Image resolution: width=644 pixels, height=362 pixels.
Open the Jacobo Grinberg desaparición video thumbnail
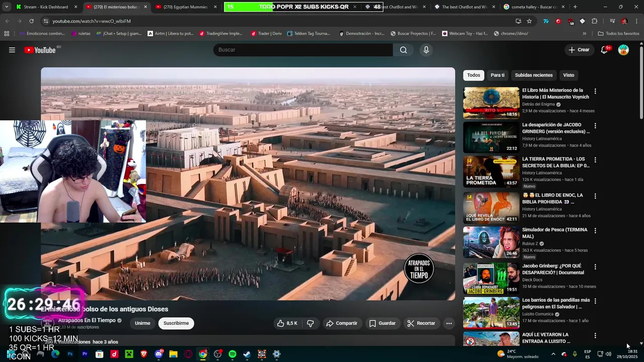click(491, 137)
